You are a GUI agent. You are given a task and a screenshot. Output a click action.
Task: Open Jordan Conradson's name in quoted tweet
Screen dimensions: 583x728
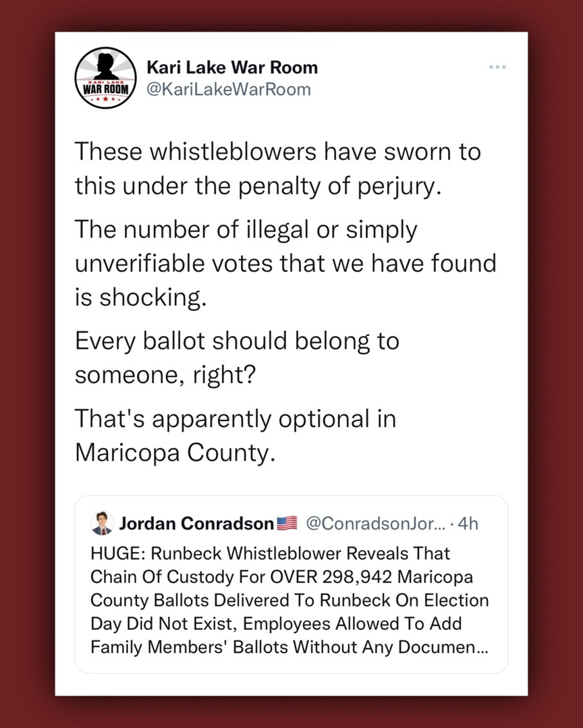coord(197,523)
